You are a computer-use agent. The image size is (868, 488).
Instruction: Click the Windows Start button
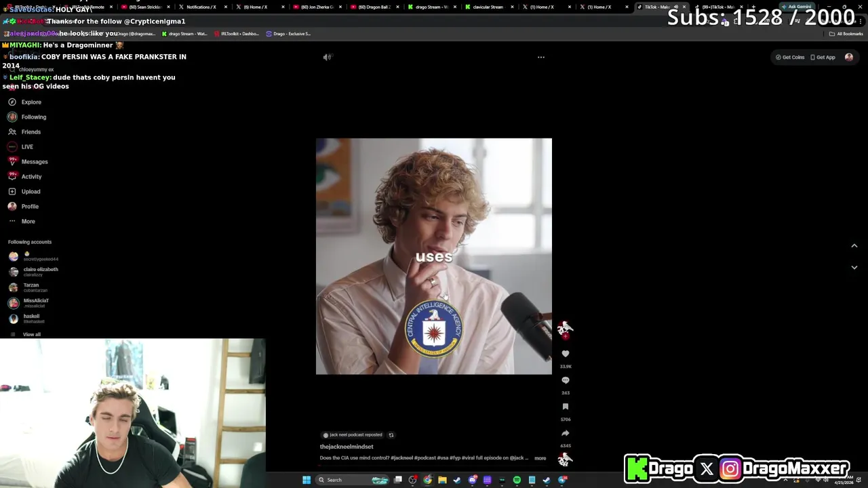307,480
